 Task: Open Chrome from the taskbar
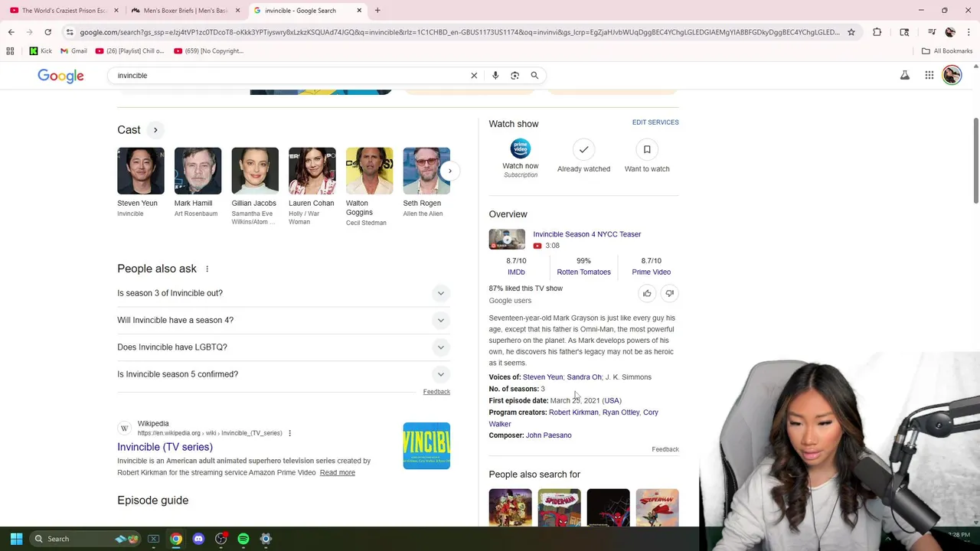(x=176, y=539)
